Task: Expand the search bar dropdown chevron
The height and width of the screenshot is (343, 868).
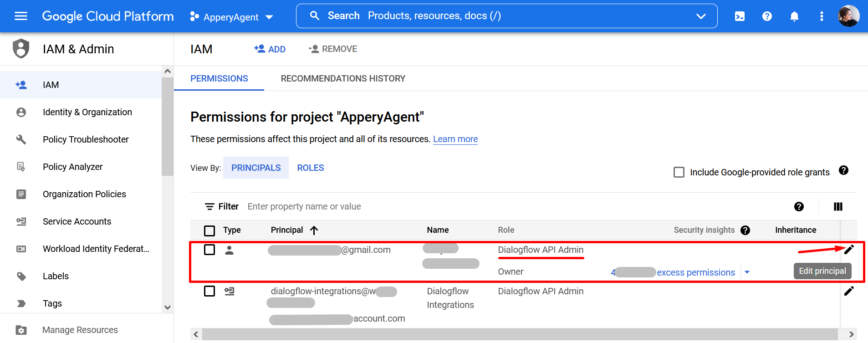Action: tap(701, 16)
